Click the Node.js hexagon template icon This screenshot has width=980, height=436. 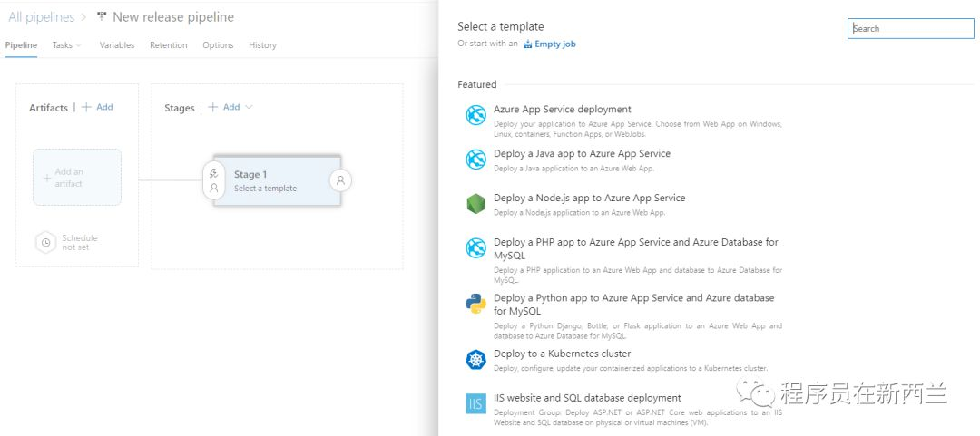click(475, 204)
